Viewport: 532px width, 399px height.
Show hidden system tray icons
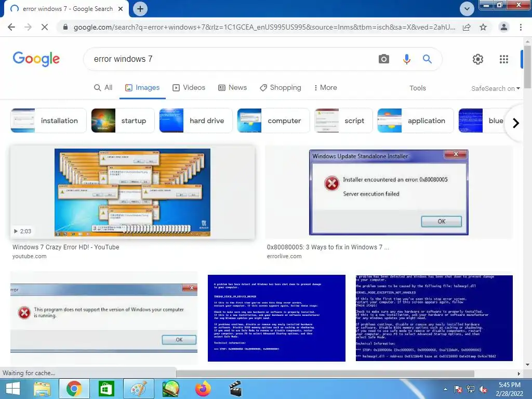pos(445,389)
